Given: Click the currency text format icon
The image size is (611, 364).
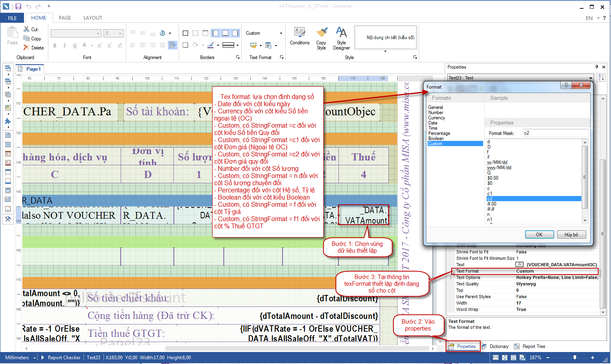Looking at the screenshot, I should click(x=253, y=45).
